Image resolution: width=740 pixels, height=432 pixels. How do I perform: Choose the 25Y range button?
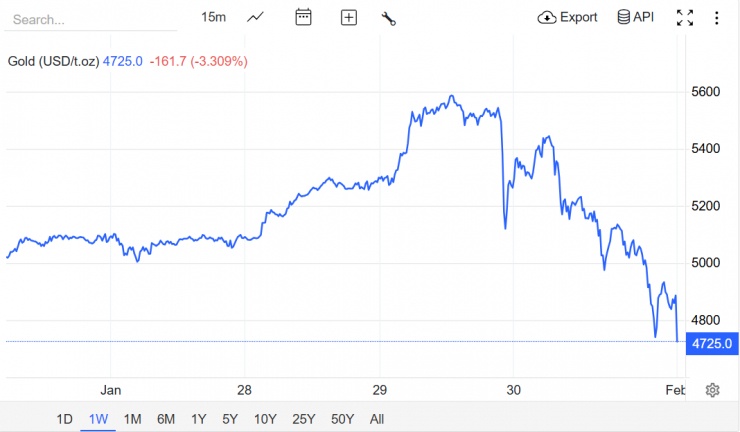tap(303, 419)
